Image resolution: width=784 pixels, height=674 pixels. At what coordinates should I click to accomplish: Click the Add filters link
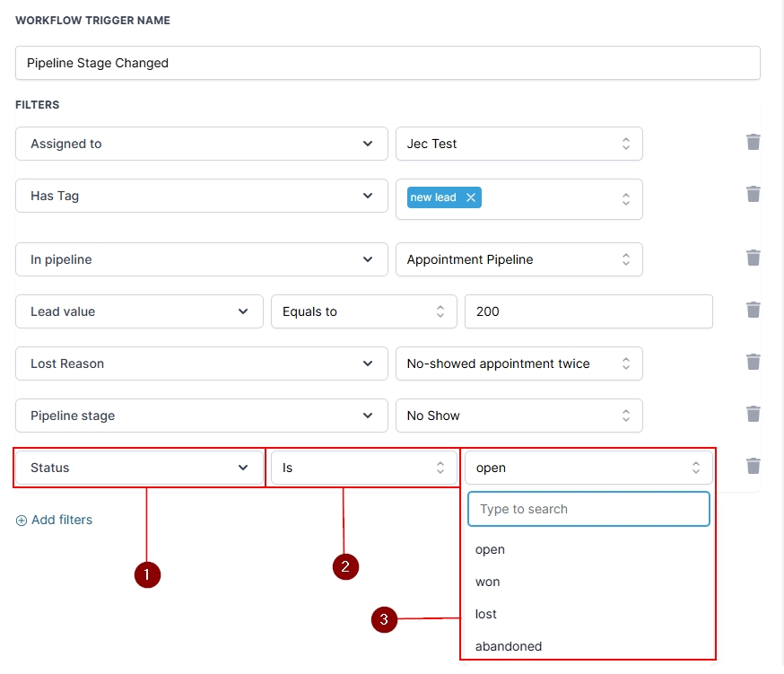coord(55,520)
